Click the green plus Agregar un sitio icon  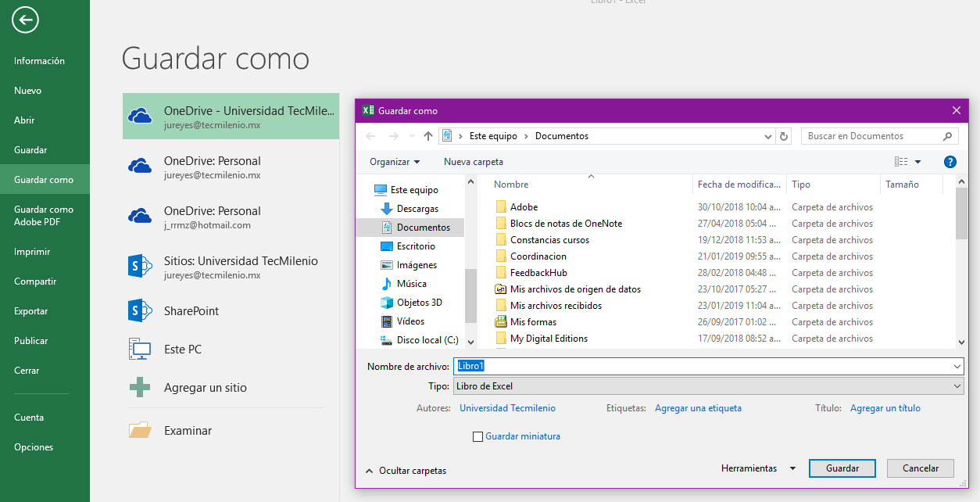point(140,387)
